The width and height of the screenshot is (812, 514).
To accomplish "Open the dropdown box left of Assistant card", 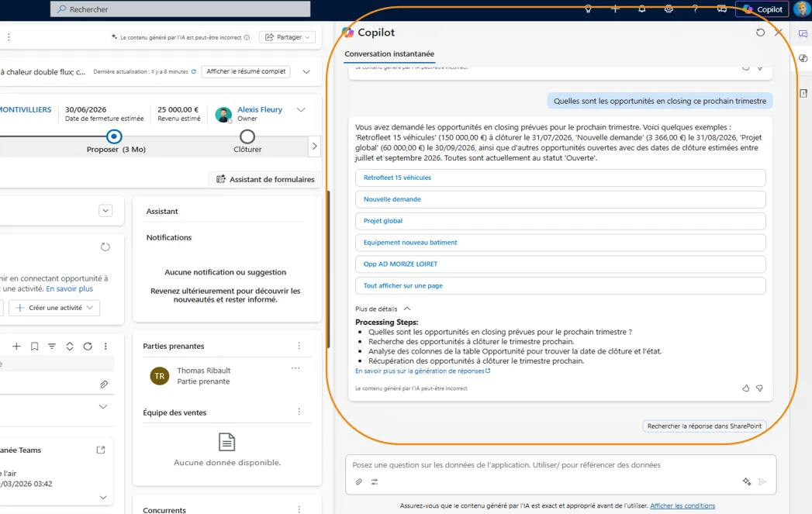I will pyautogui.click(x=105, y=211).
